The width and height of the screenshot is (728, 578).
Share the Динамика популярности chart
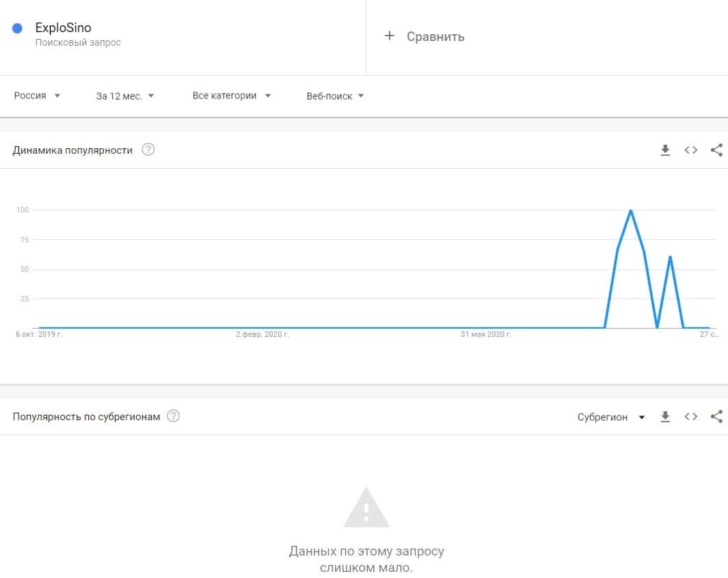point(716,150)
